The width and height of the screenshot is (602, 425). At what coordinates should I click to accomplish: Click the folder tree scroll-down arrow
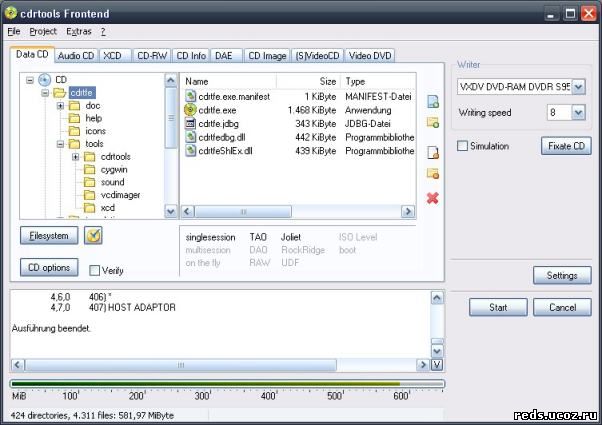(170, 211)
